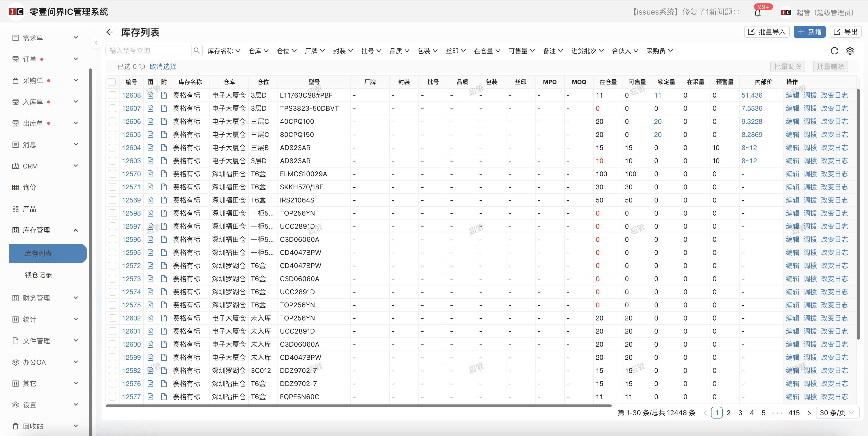Image resolution: width=868 pixels, height=436 pixels.
Task: Open table column settings gear icon
Action: pos(850,51)
